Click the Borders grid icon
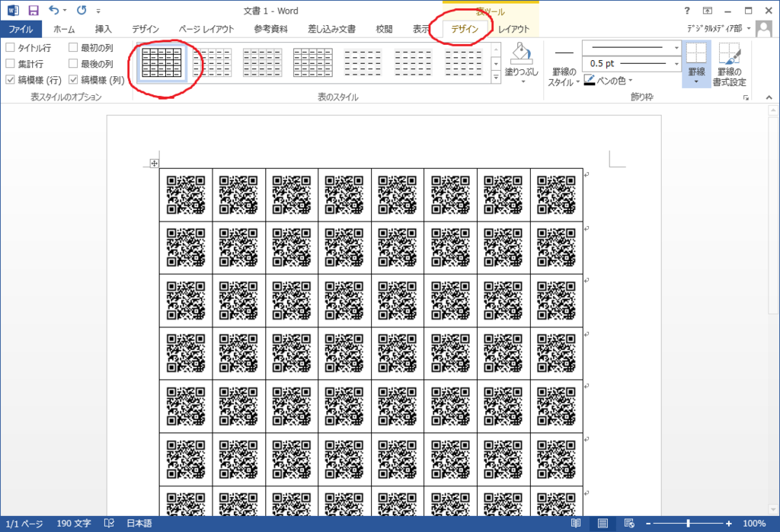This screenshot has width=780, height=532. pyautogui.click(x=696, y=54)
